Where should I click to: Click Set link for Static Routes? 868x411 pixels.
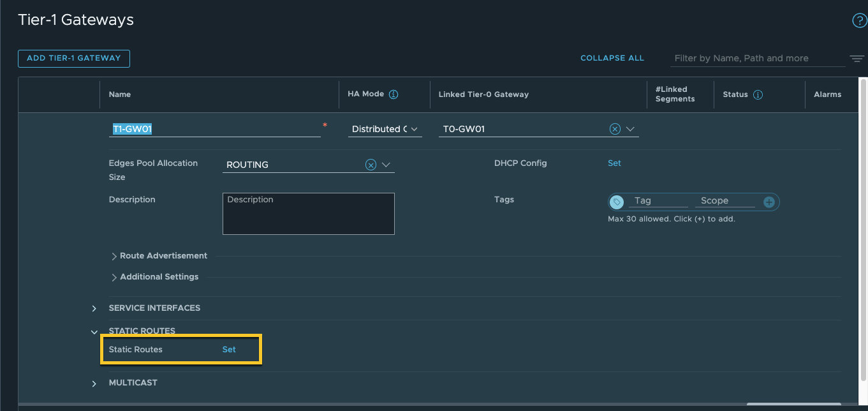tap(229, 350)
